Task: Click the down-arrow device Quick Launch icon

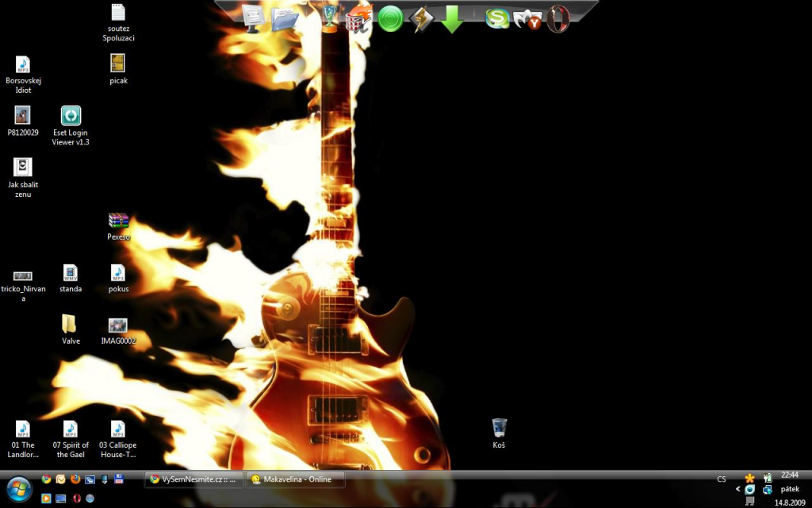Action: [105, 479]
